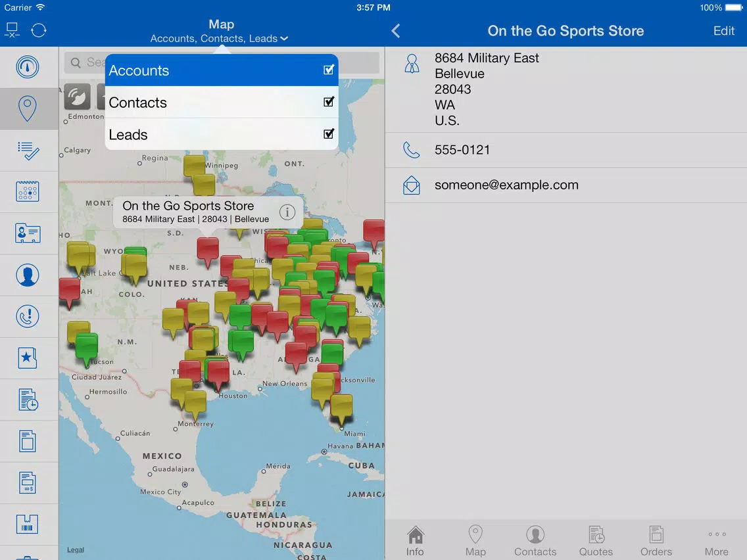Viewport: 747px width, 560px height.
Task: Switch to the Orders tab
Action: pos(656,542)
